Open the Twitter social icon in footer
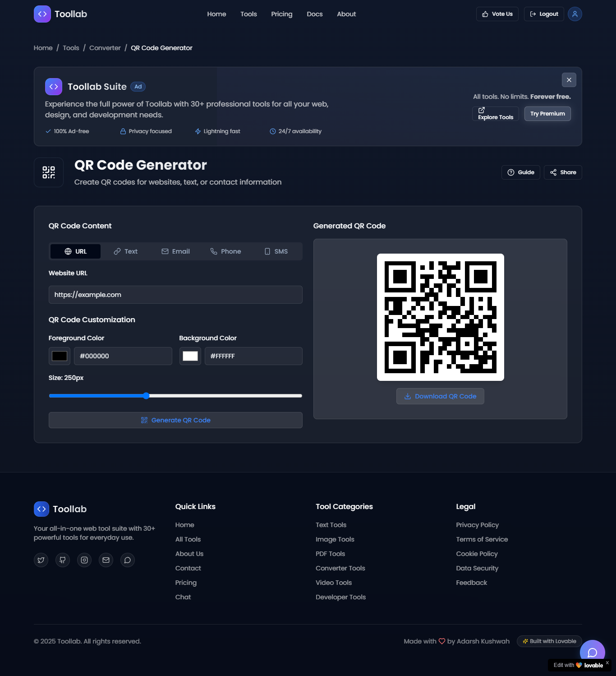The height and width of the screenshot is (676, 616). (41, 560)
